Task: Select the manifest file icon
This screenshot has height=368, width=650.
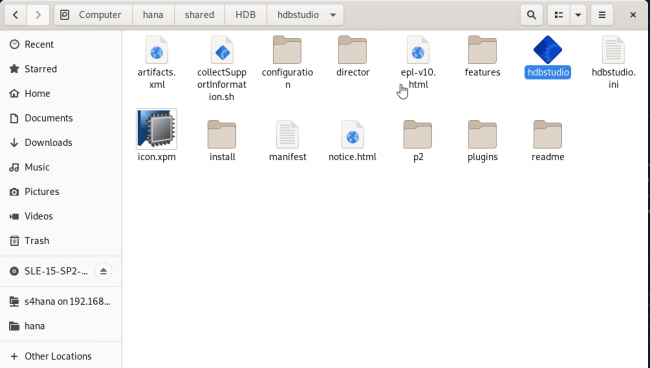Action: (287, 135)
